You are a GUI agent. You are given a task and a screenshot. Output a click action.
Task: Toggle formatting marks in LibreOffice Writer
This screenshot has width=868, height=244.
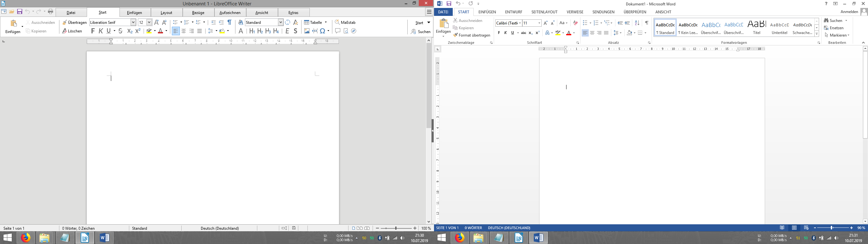229,22
